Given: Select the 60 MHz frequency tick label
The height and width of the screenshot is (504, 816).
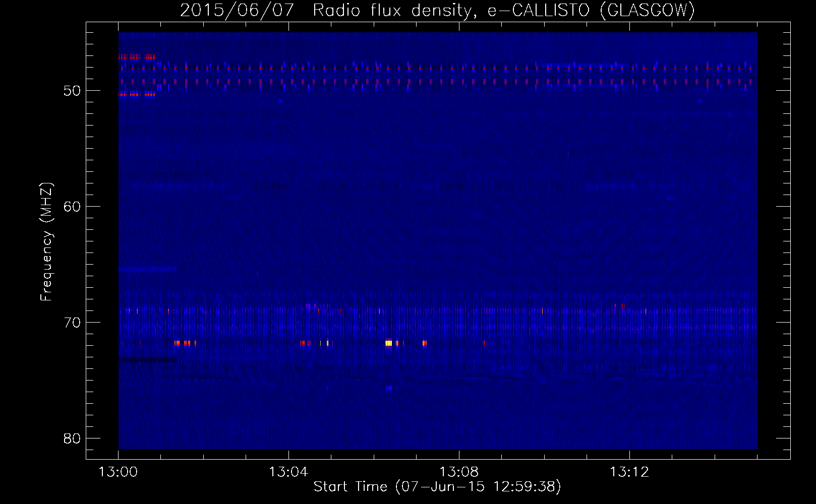Looking at the screenshot, I should (x=72, y=207).
